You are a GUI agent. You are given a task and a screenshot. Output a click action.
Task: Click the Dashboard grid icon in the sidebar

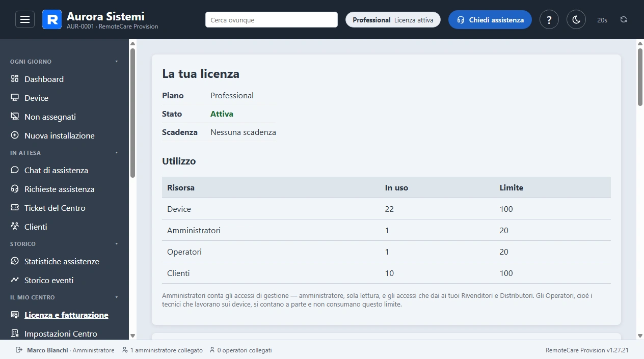click(15, 79)
